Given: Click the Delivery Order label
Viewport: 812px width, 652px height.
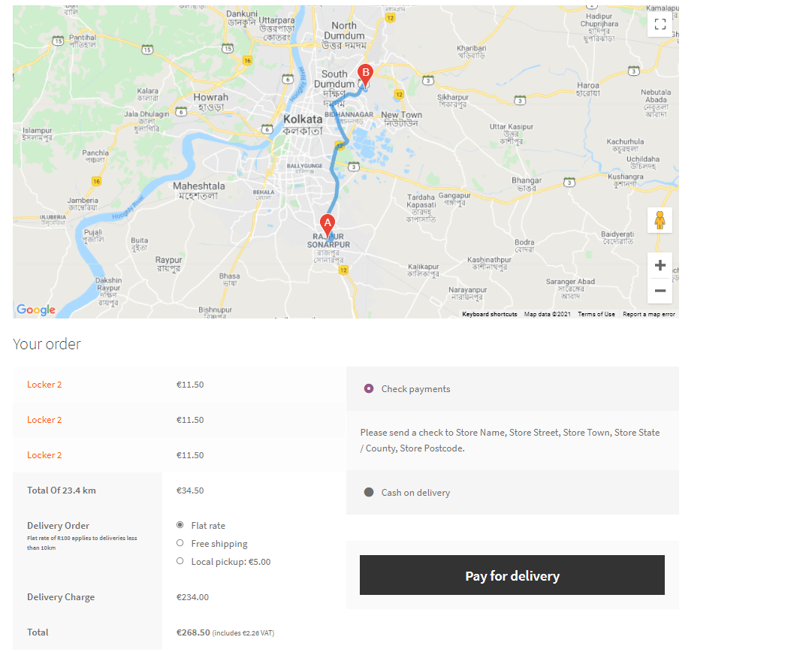Looking at the screenshot, I should 59,526.
